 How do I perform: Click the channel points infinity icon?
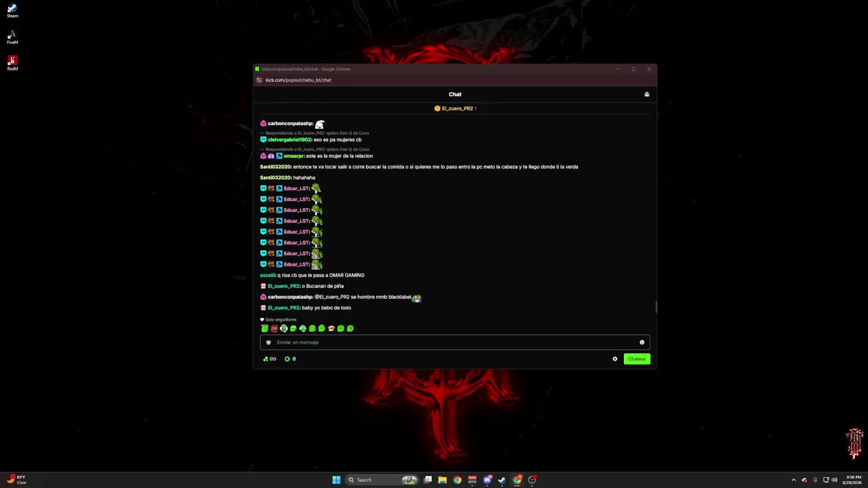click(270, 359)
